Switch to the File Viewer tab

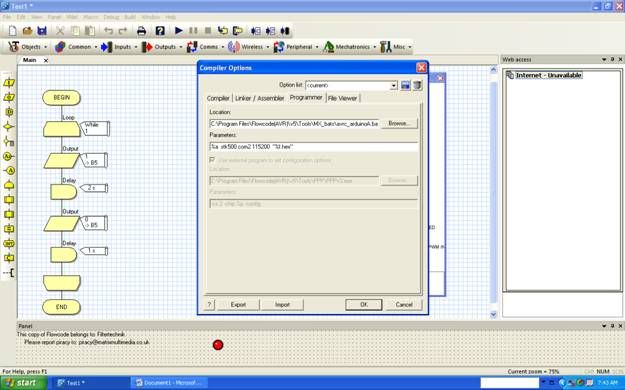342,98
